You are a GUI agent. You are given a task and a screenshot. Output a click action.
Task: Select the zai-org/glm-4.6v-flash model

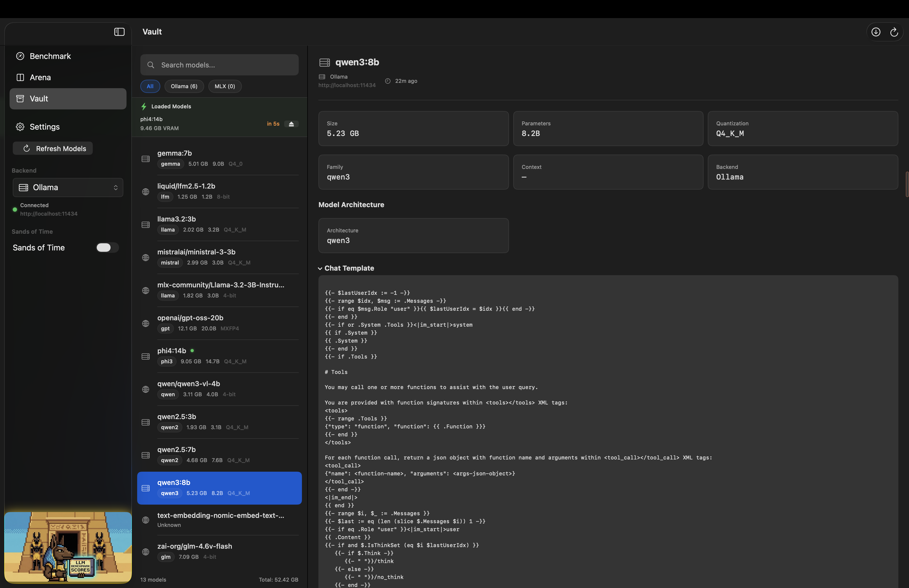tap(220, 551)
